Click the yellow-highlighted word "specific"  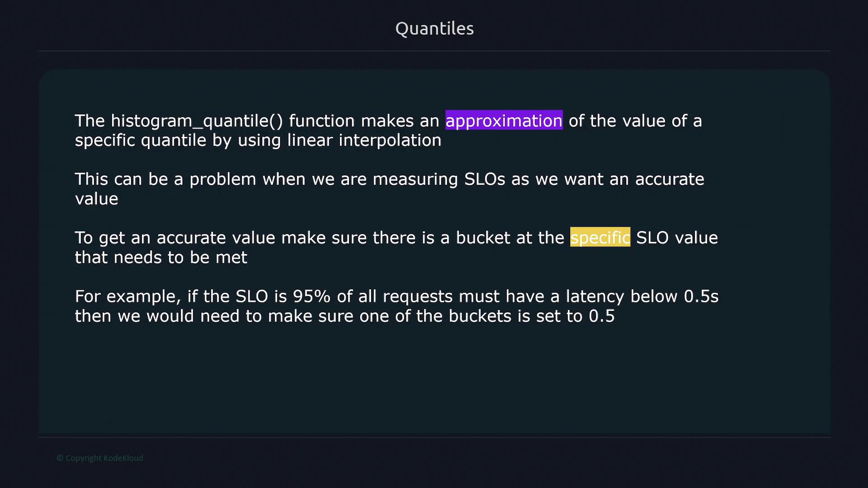pos(600,238)
